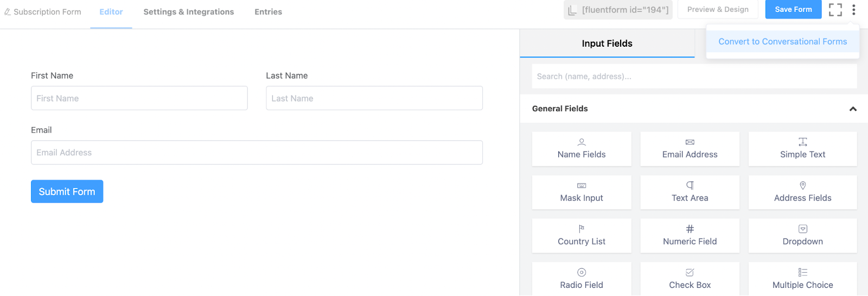
Task: Click the Simple Text icon
Action: coord(802,142)
